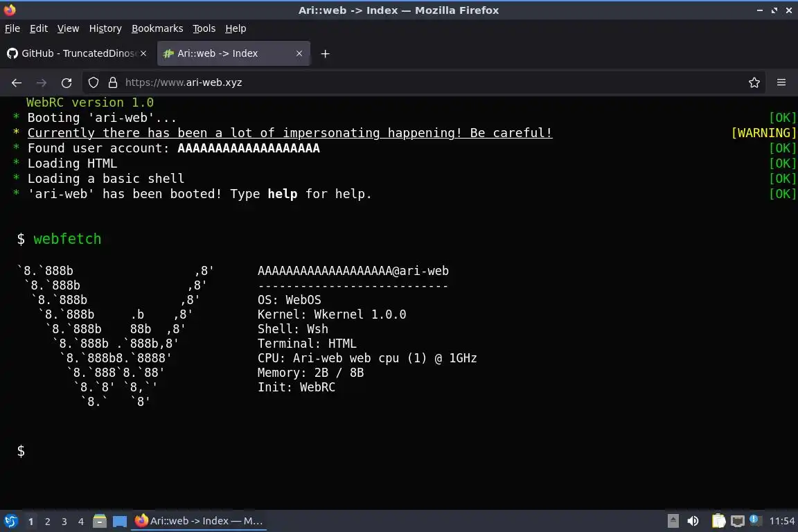Viewport: 798px width, 532px height.
Task: Click the username@ari-web heading text
Action: pyautogui.click(x=353, y=271)
